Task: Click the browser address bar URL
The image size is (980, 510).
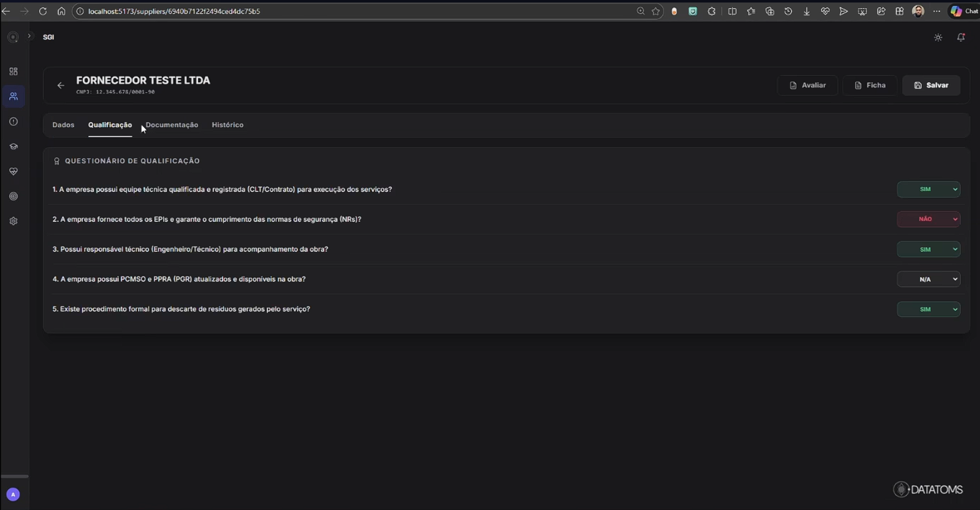Action: point(174,11)
